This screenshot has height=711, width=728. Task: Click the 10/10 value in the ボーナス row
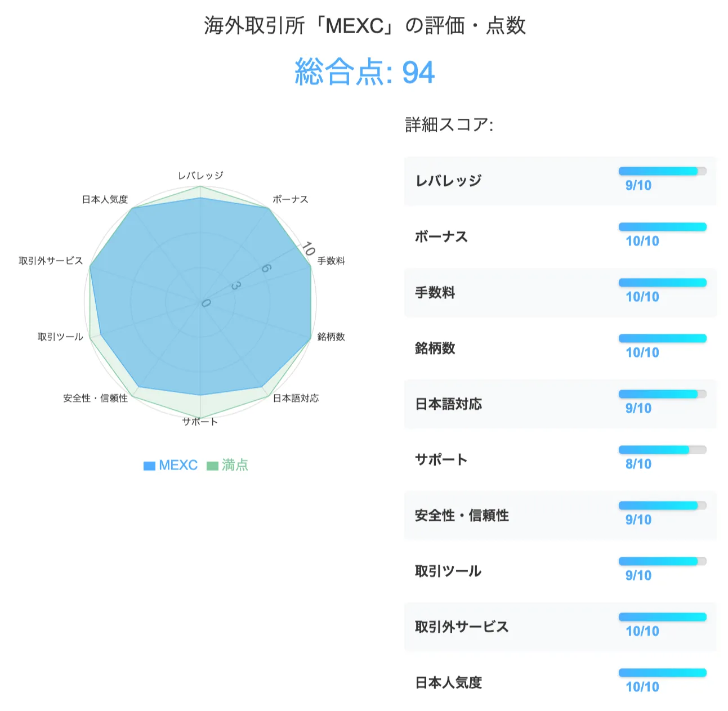[642, 242]
